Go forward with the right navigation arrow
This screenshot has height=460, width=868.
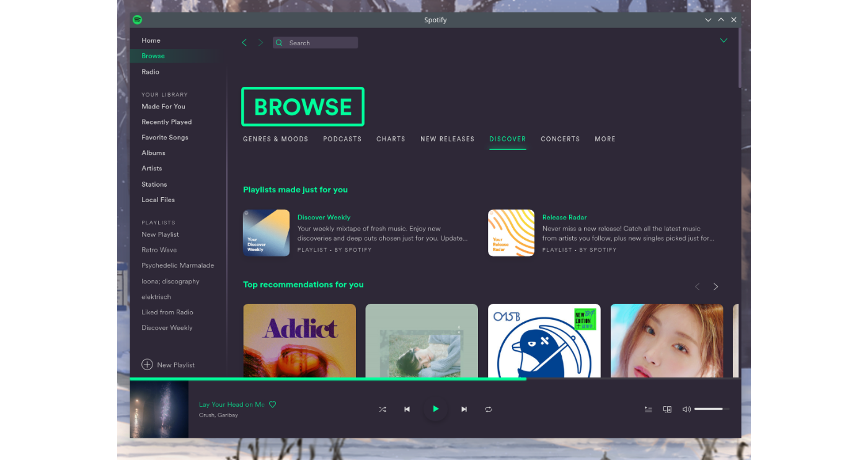pyautogui.click(x=260, y=43)
